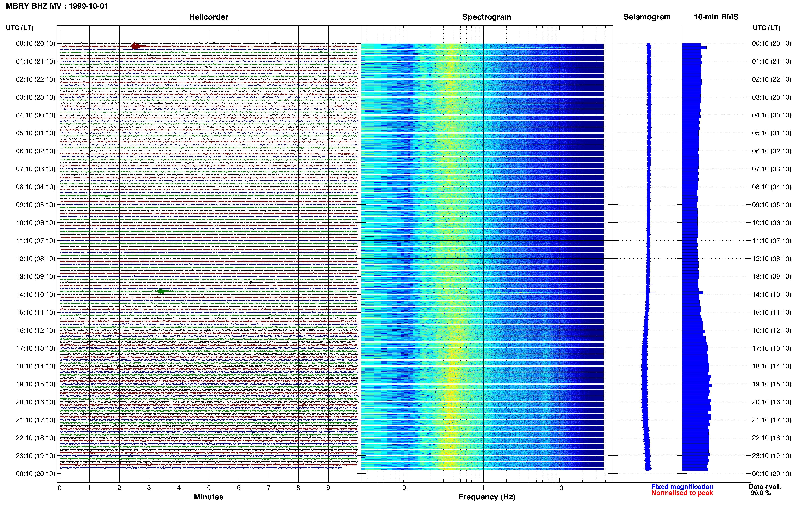This screenshot has height=508, width=812.
Task: Click the '99.0 %' data availability value
Action: [x=761, y=493]
